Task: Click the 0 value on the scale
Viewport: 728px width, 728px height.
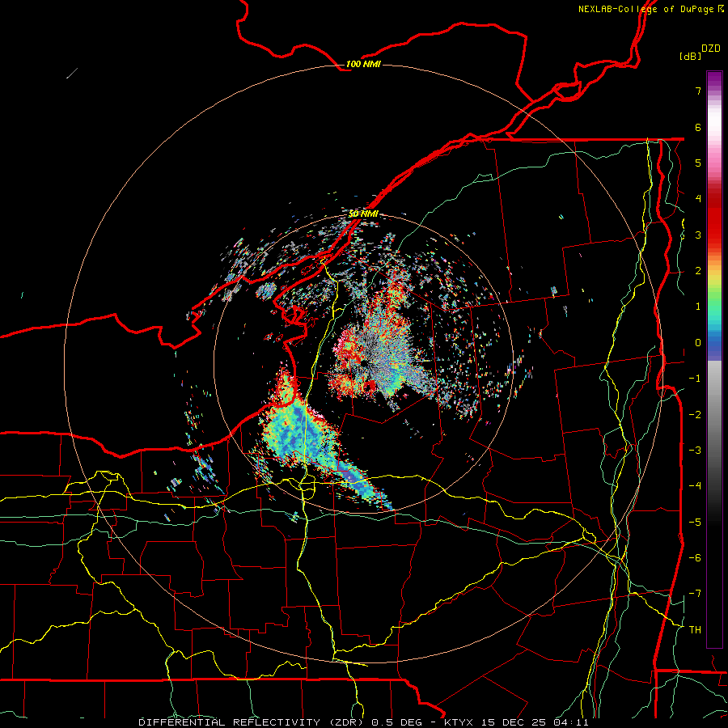Action: pos(698,343)
